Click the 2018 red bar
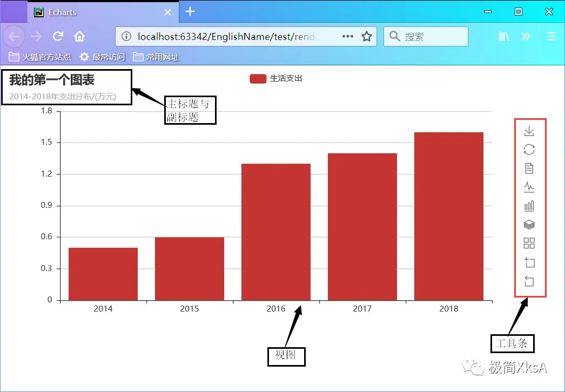The width and height of the screenshot is (565, 392). point(449,216)
